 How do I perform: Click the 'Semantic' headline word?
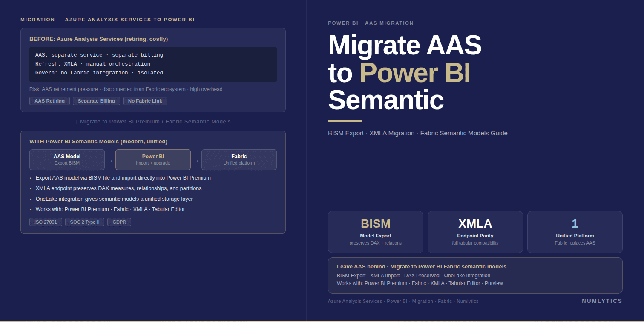(x=386, y=100)
